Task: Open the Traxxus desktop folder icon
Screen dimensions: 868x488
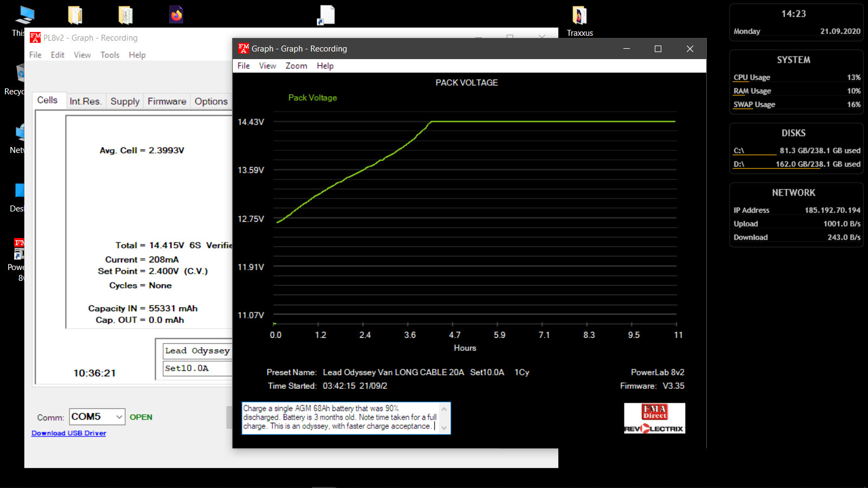Action: (579, 16)
